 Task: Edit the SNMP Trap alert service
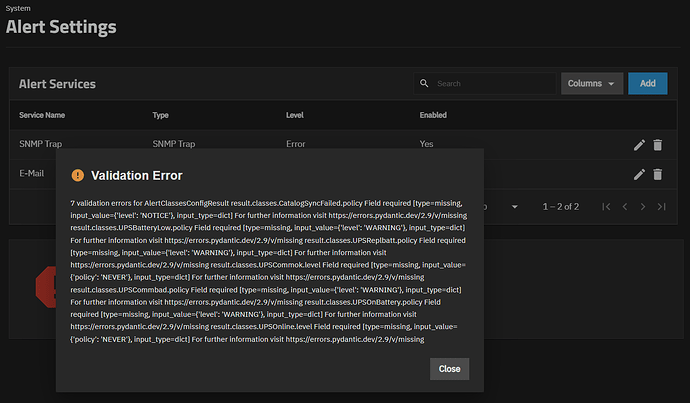point(640,145)
